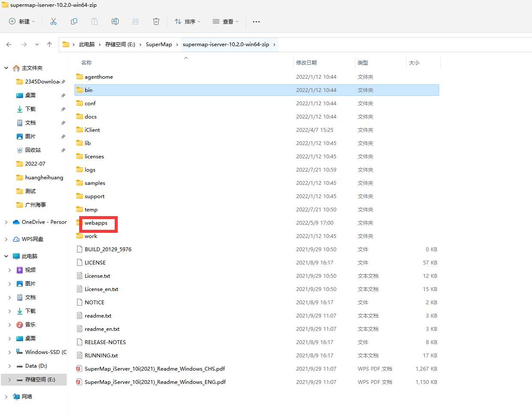The height and width of the screenshot is (419, 532).
Task: Open recent locations dropdown chevron
Action: click(37, 45)
